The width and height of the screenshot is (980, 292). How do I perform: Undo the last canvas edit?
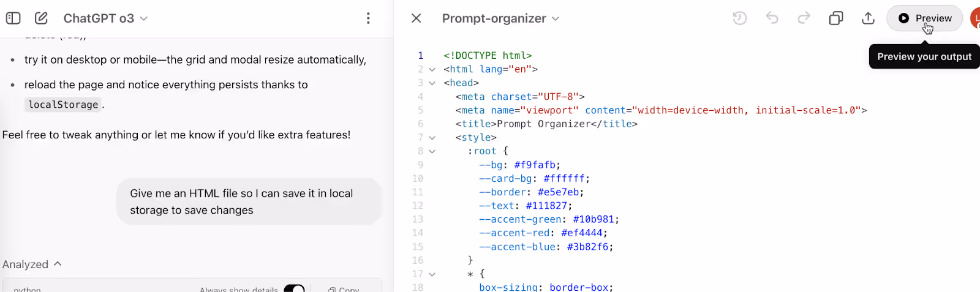[x=772, y=18]
